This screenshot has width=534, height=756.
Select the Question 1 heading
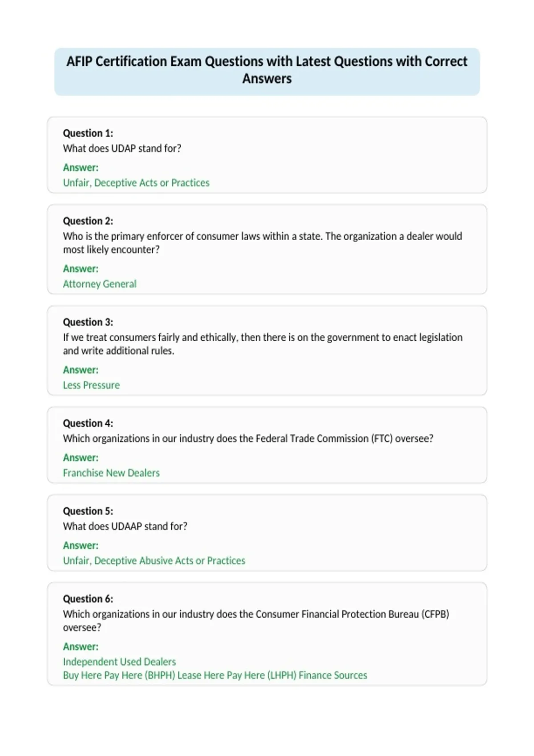point(88,133)
